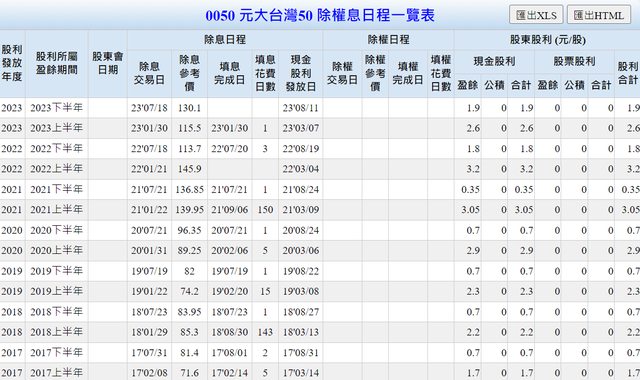The image size is (640, 380).
Task: Click the 匯出XLS export button
Action: (536, 15)
